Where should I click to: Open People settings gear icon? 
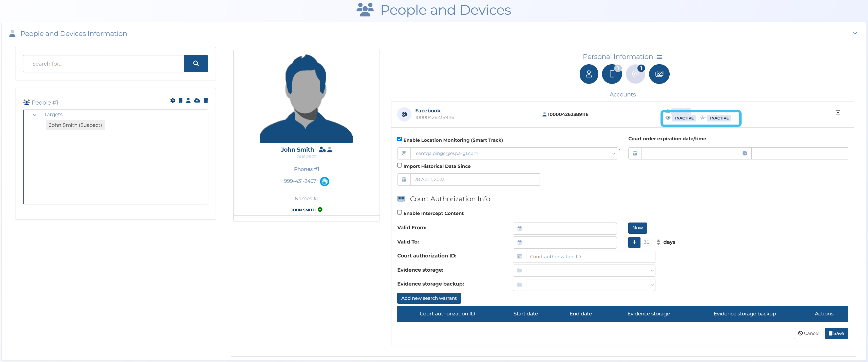coord(173,100)
